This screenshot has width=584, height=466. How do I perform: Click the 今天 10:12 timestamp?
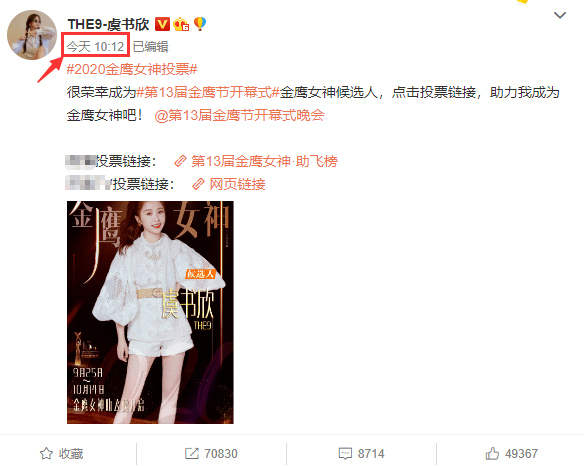95,47
